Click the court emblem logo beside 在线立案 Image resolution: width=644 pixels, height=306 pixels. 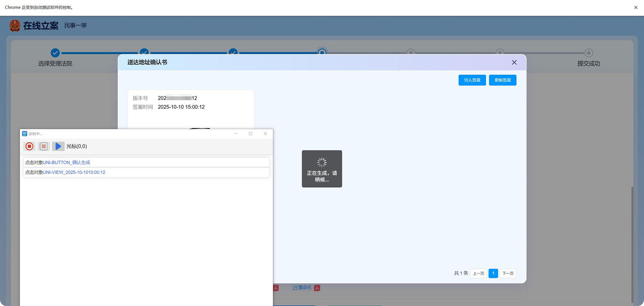pyautogui.click(x=15, y=26)
